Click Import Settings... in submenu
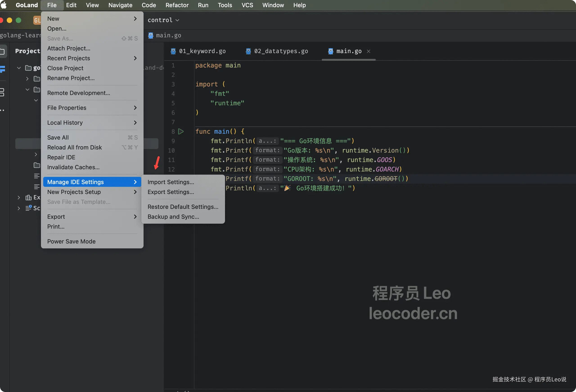 [183, 182]
